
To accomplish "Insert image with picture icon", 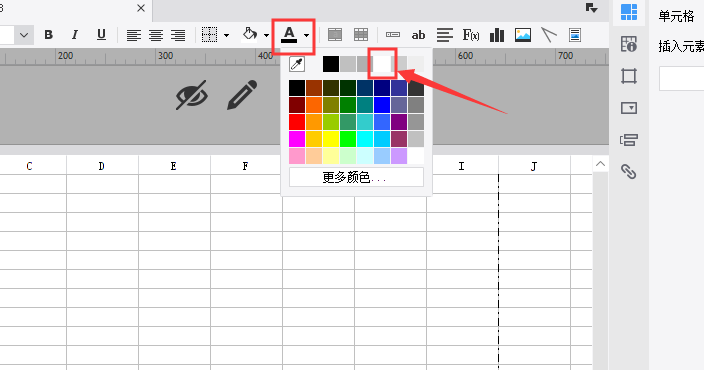I will click(523, 35).
